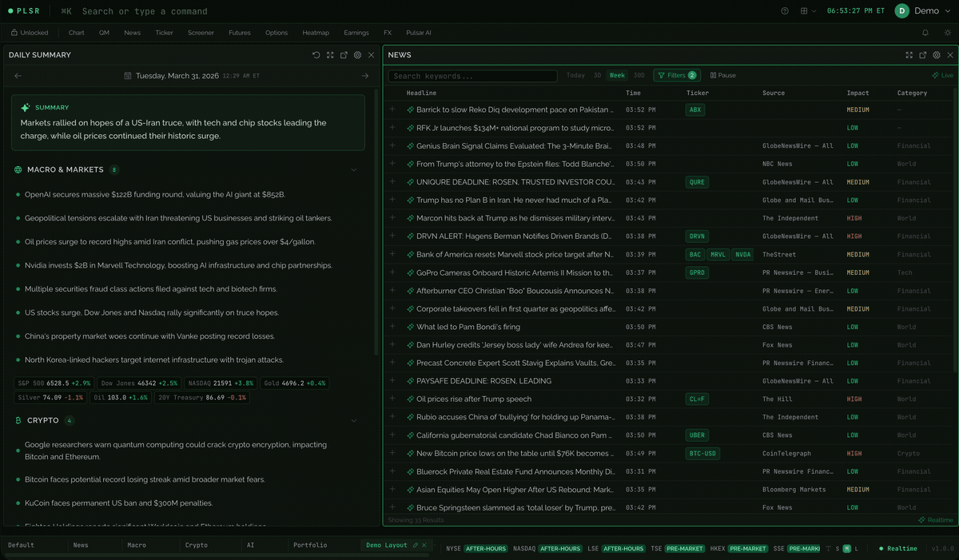This screenshot has height=560, width=959.
Task: Expand the Oil prices rise news row
Action: [392, 399]
